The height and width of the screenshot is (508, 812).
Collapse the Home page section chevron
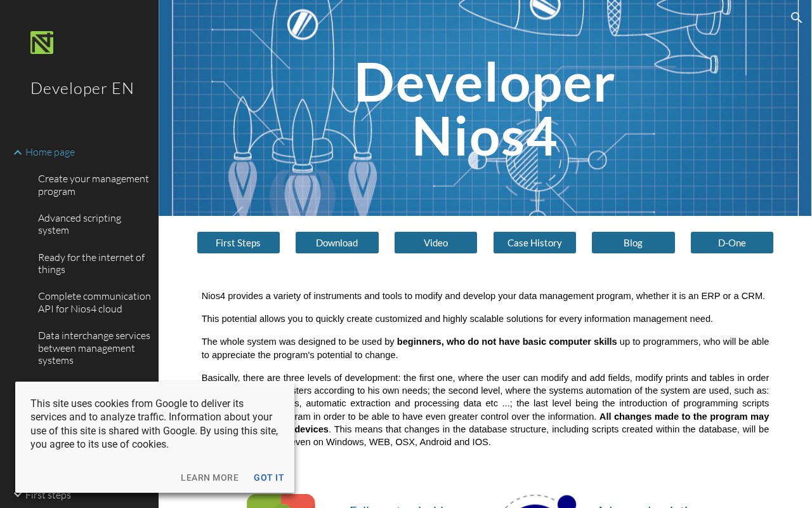pyautogui.click(x=18, y=152)
